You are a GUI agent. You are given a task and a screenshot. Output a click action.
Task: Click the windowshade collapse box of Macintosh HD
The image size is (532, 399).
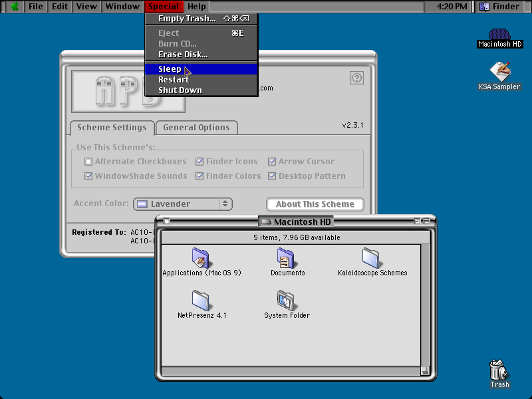click(426, 221)
